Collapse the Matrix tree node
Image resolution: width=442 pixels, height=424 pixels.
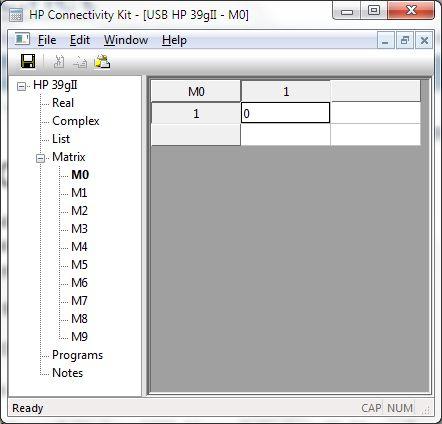coord(40,158)
